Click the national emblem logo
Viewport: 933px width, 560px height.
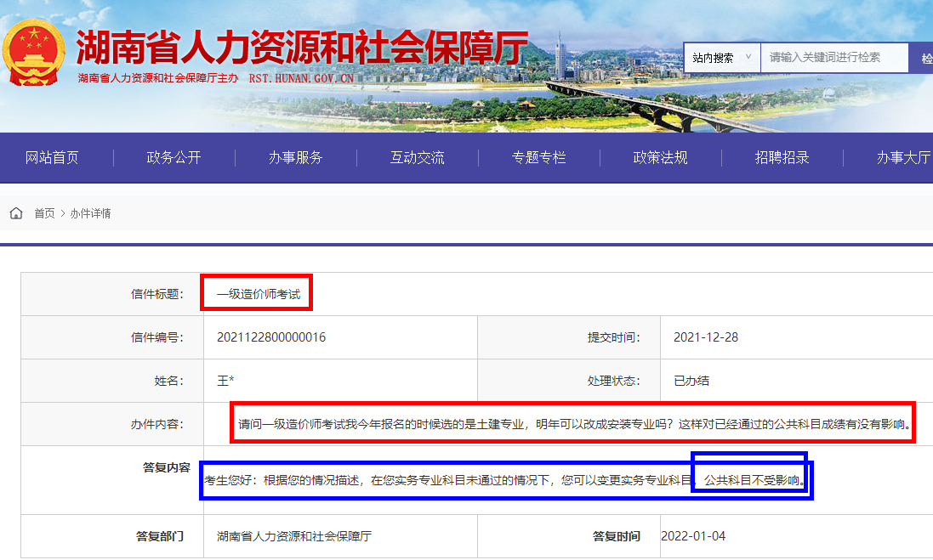coord(34,52)
